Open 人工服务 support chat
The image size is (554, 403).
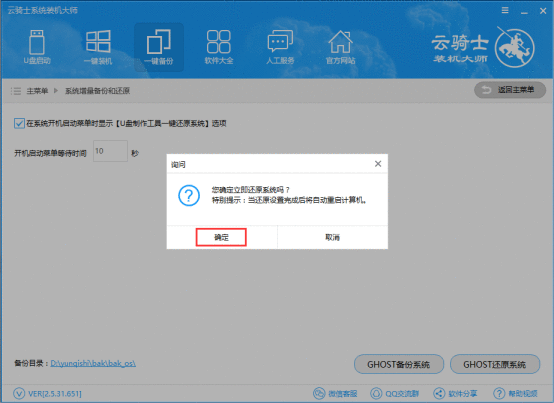280,47
